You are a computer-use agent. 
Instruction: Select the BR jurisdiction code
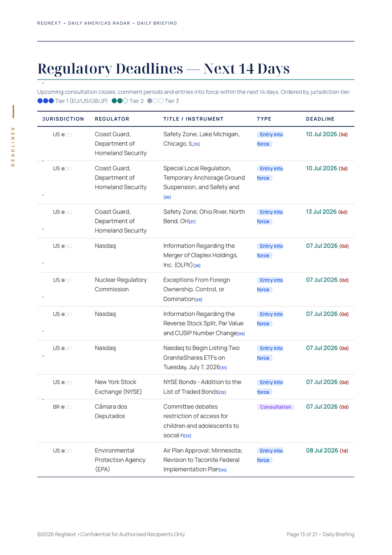click(56, 407)
